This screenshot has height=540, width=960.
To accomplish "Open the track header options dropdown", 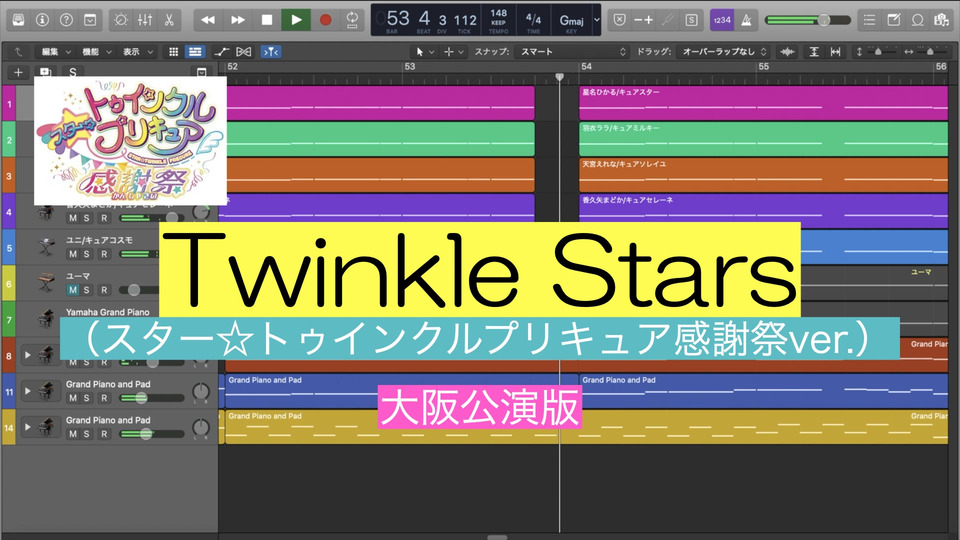I will 201,72.
